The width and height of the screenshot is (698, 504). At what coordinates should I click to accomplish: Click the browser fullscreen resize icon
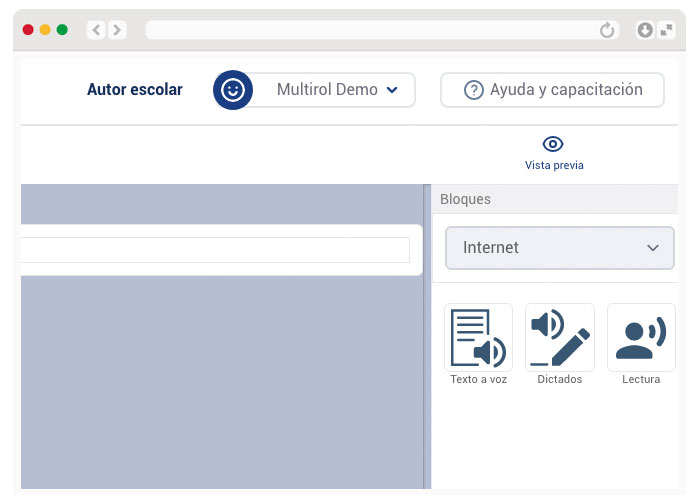(667, 30)
